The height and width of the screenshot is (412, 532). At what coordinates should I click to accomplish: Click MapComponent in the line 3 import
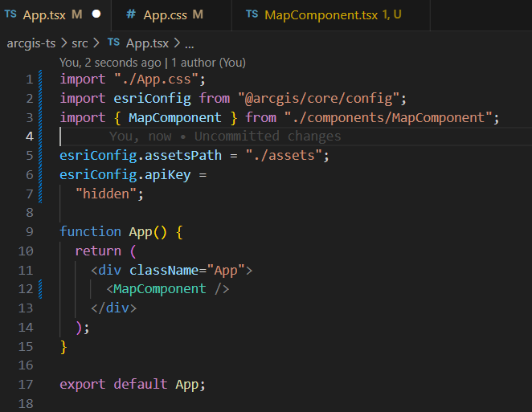(174, 118)
